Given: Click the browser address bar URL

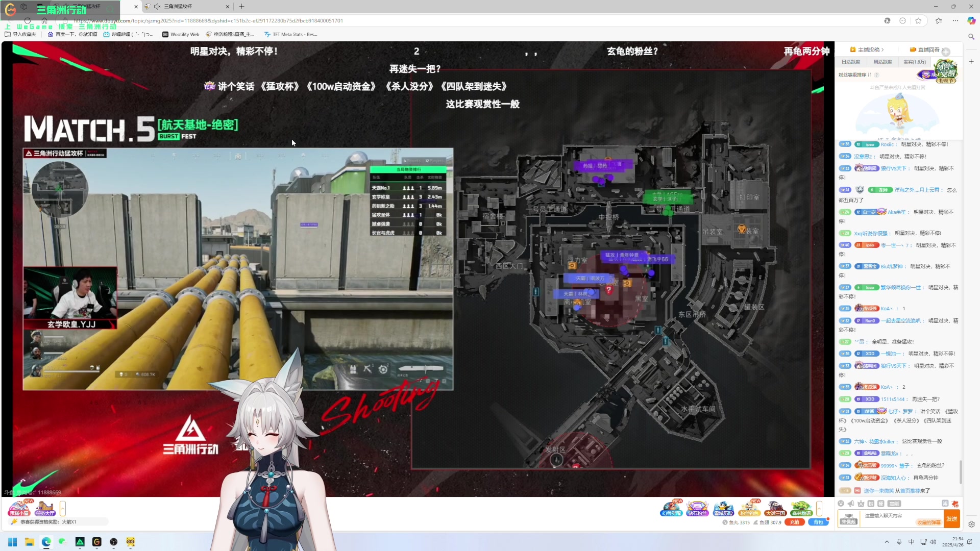Looking at the screenshot, I should [208, 21].
